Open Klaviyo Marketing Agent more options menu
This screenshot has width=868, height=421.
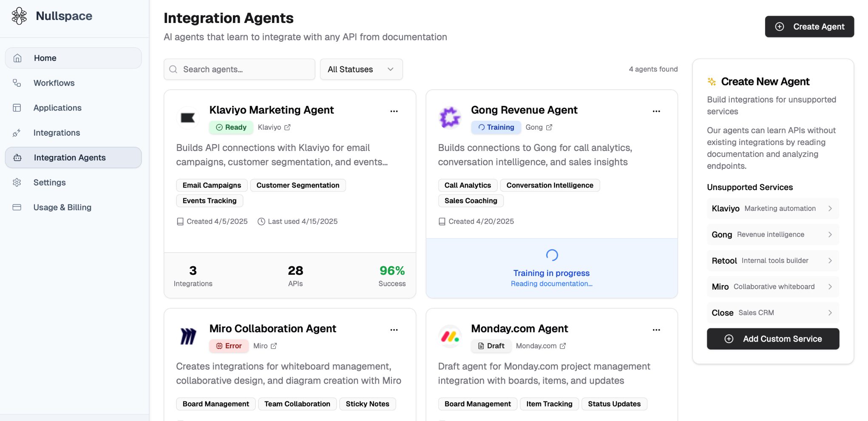394,111
